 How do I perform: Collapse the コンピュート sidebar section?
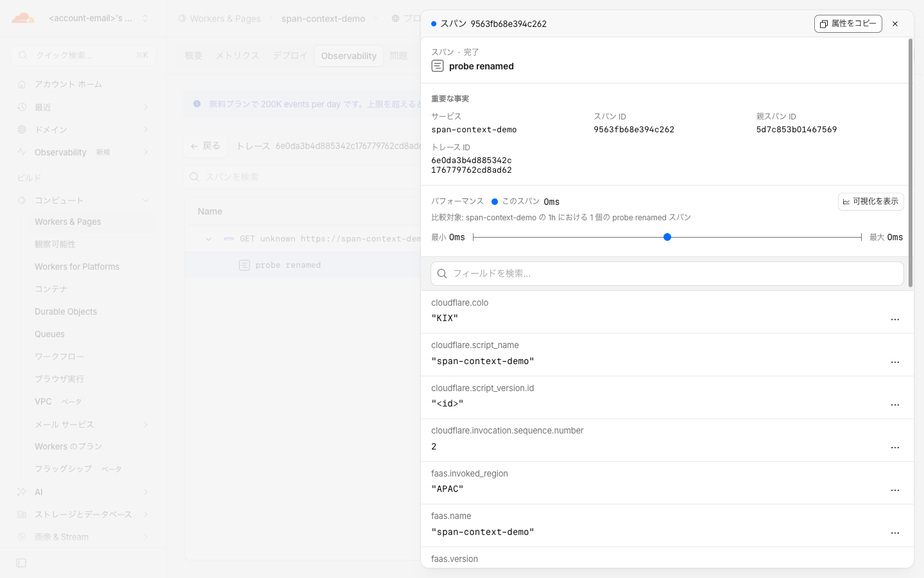[x=146, y=200]
